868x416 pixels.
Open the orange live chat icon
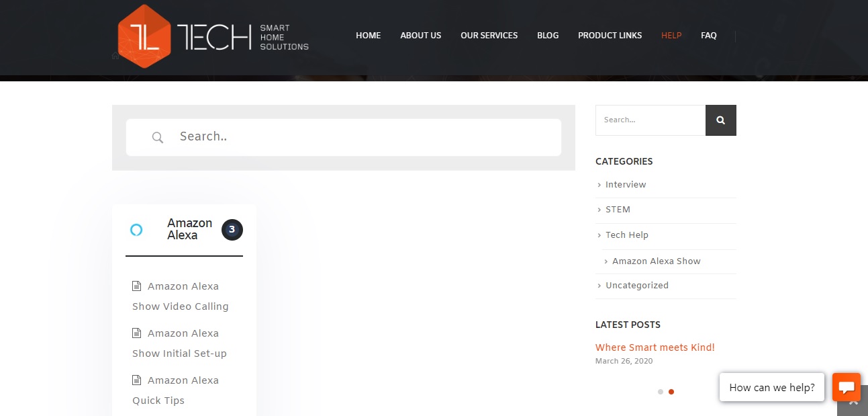click(x=846, y=387)
